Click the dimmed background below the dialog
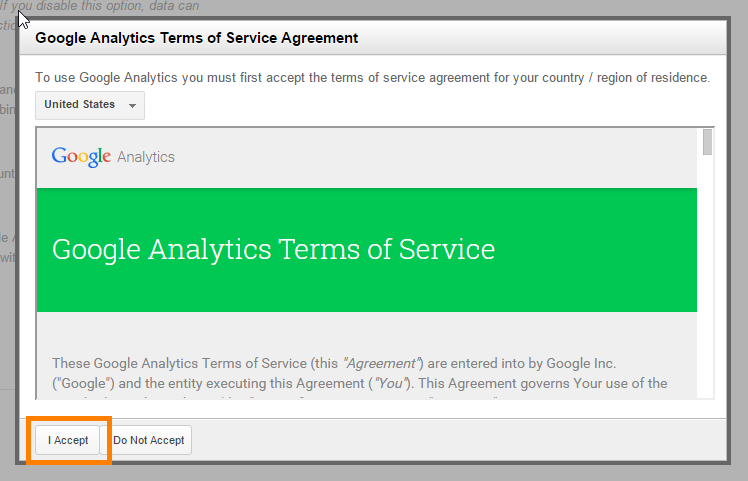The image size is (748, 481). (x=374, y=473)
